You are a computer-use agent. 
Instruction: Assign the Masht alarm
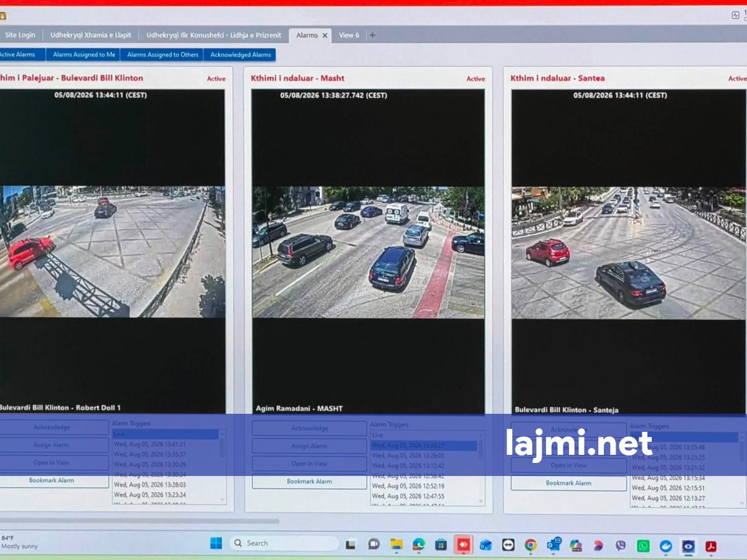(309, 446)
